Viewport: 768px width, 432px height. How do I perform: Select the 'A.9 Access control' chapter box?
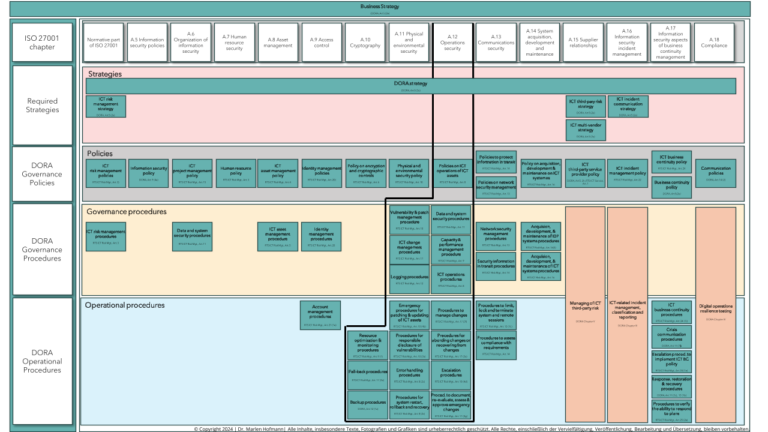coord(321,42)
